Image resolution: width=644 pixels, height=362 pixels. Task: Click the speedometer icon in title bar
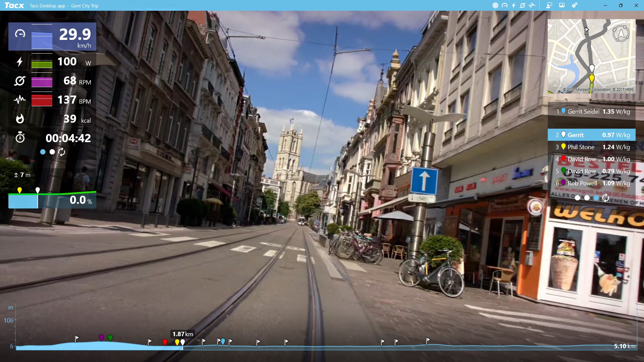(504, 5)
